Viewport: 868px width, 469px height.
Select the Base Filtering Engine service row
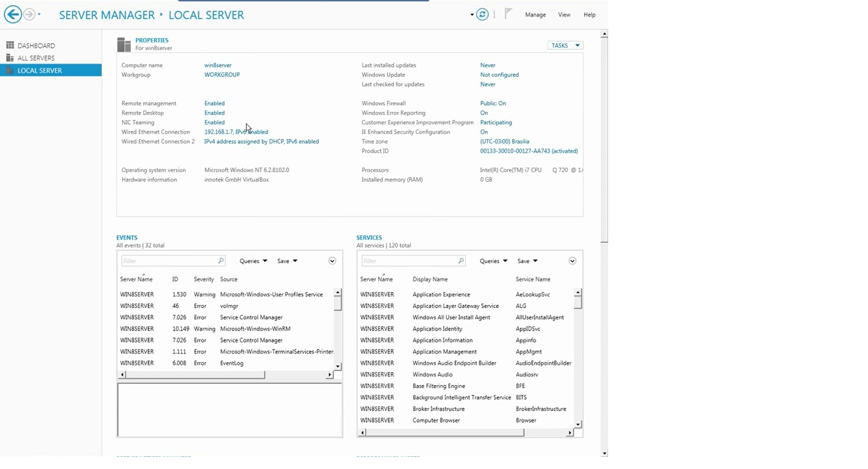coord(466,386)
